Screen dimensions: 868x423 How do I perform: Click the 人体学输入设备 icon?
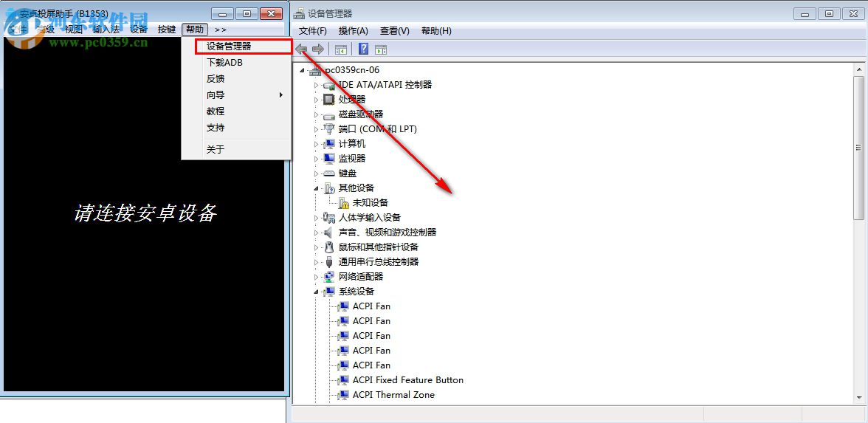(329, 218)
